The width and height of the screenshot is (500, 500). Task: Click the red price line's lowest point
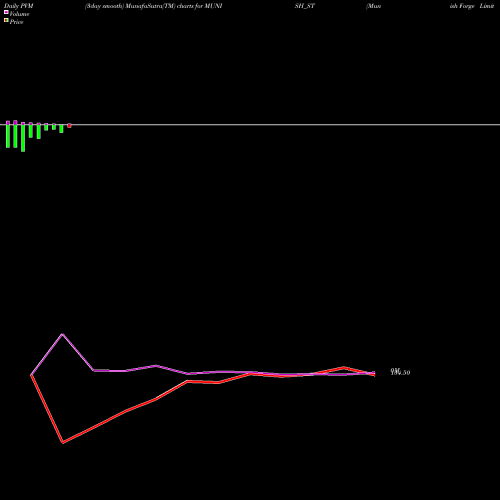point(63,442)
